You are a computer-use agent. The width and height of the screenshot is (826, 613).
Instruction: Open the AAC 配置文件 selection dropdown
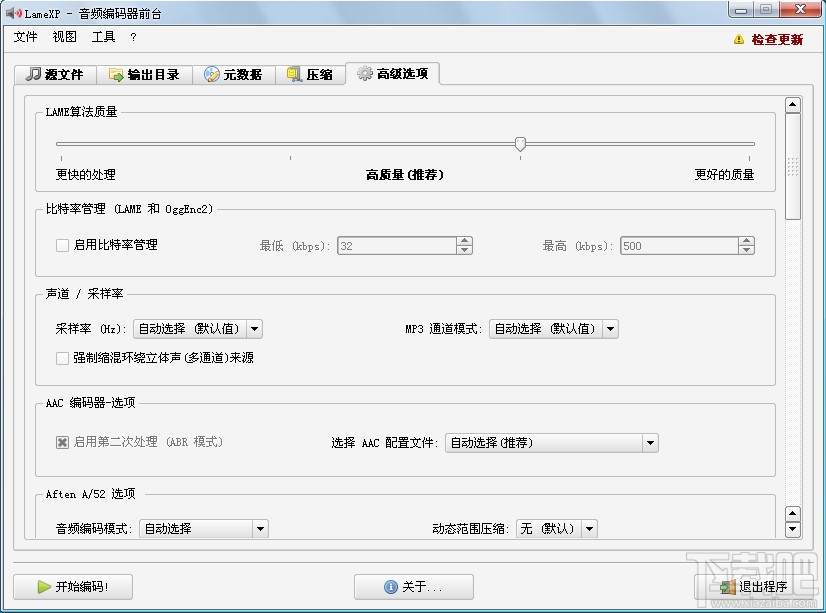coord(650,443)
